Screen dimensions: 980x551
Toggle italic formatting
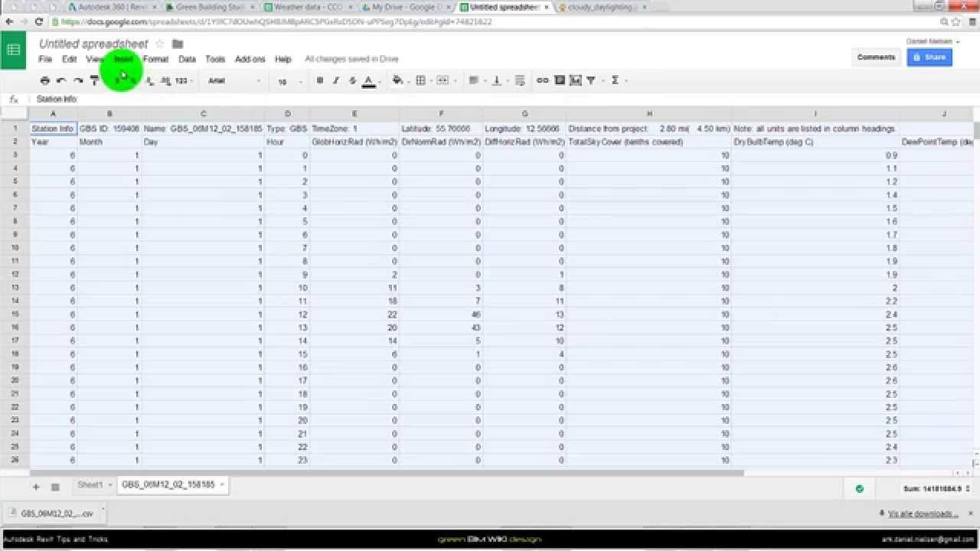336,80
